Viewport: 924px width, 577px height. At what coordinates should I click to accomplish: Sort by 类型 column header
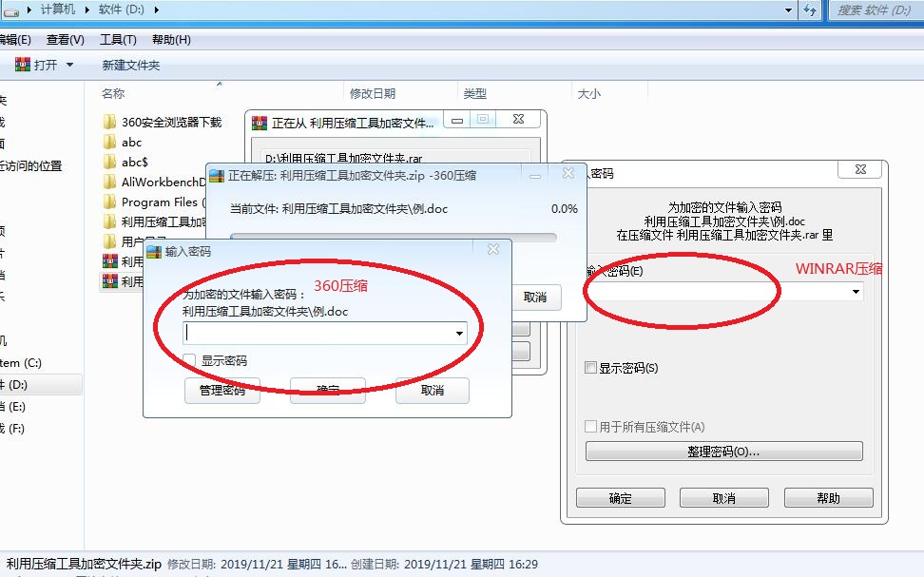point(475,94)
